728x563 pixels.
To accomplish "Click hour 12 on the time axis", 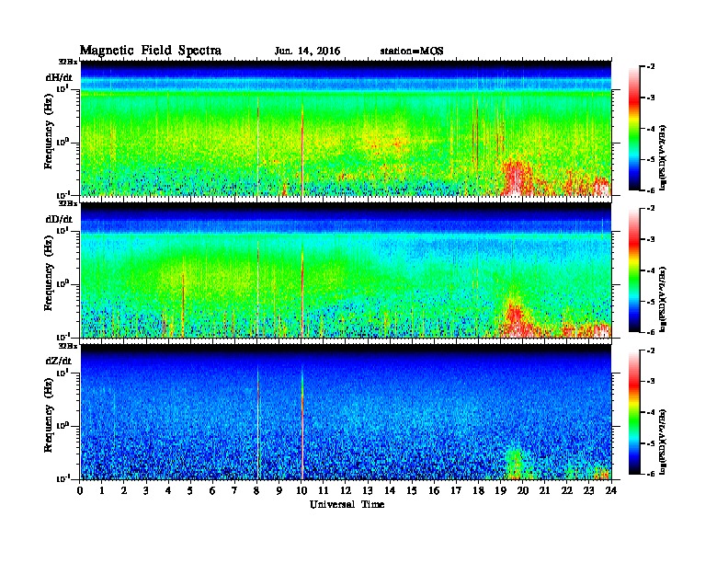I will click(x=345, y=491).
